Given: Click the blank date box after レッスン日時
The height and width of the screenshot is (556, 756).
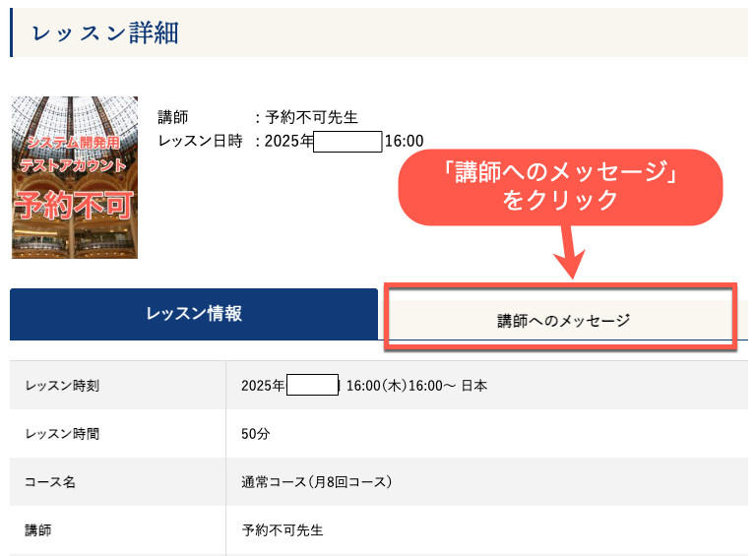Looking at the screenshot, I should [x=346, y=141].
